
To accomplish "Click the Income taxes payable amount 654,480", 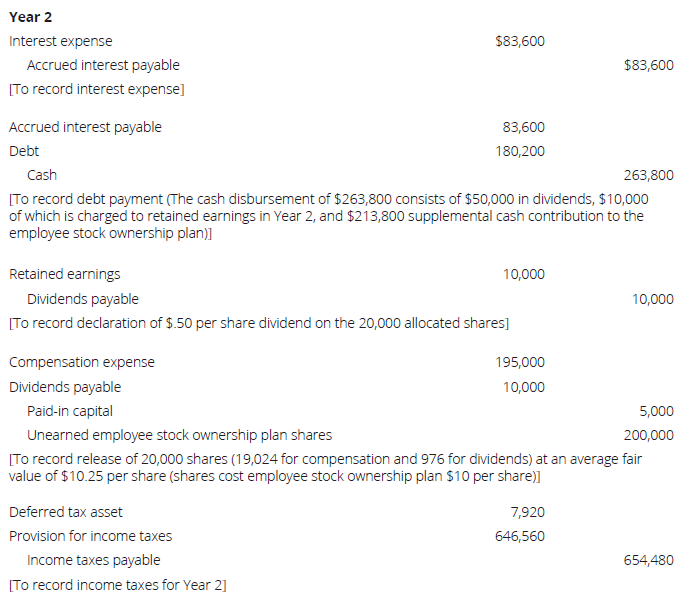I will 648,560.
